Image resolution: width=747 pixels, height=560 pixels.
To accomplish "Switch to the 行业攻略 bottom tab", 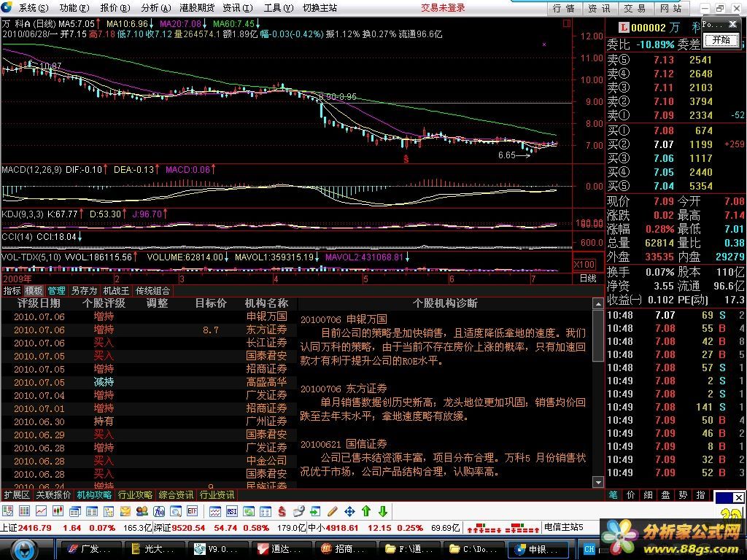I will 135,495.
